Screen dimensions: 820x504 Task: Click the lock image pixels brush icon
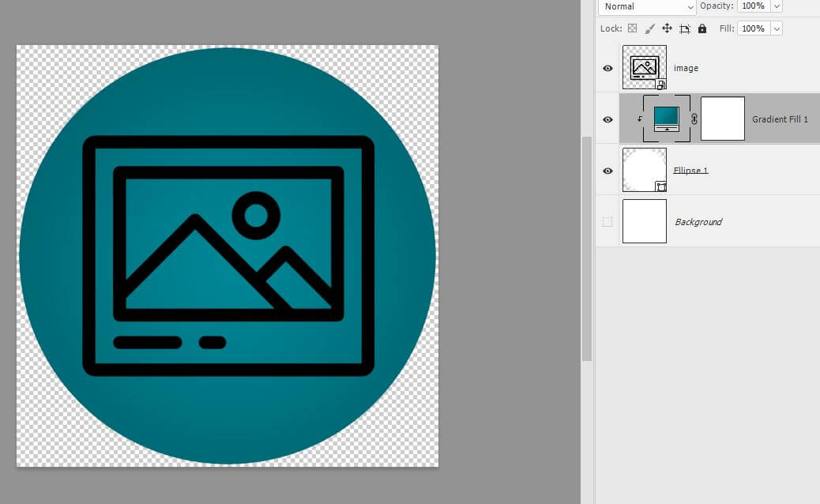coord(649,28)
